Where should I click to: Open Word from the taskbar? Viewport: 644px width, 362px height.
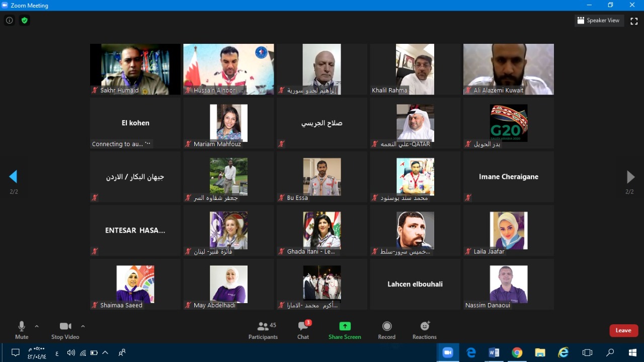(x=494, y=352)
